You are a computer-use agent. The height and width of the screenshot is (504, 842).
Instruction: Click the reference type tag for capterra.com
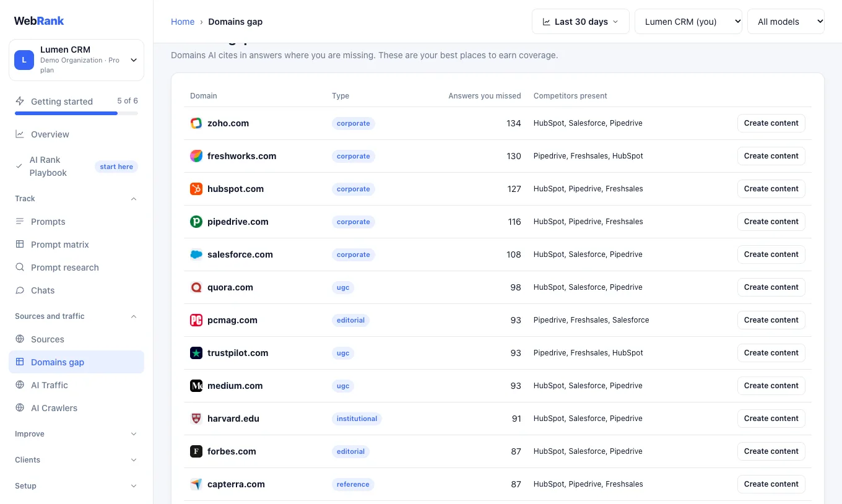point(353,484)
